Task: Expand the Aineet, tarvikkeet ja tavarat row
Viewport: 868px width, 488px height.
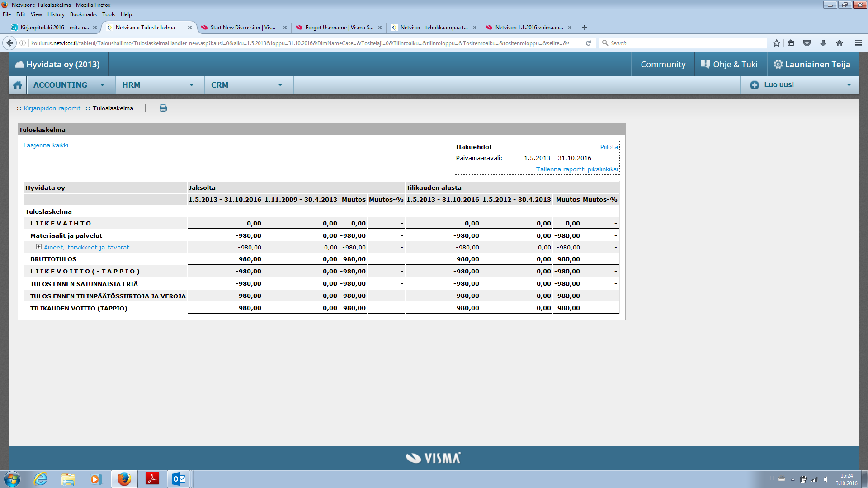Action: pyautogui.click(x=39, y=247)
